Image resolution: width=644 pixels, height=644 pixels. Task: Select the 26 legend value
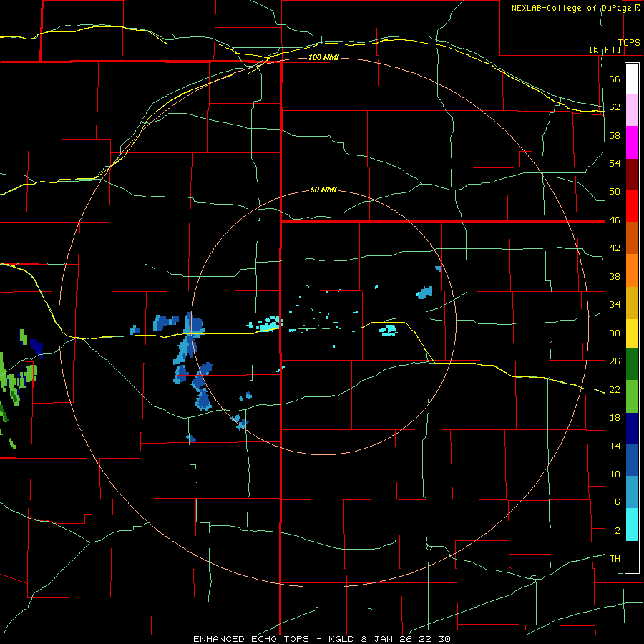(x=615, y=361)
